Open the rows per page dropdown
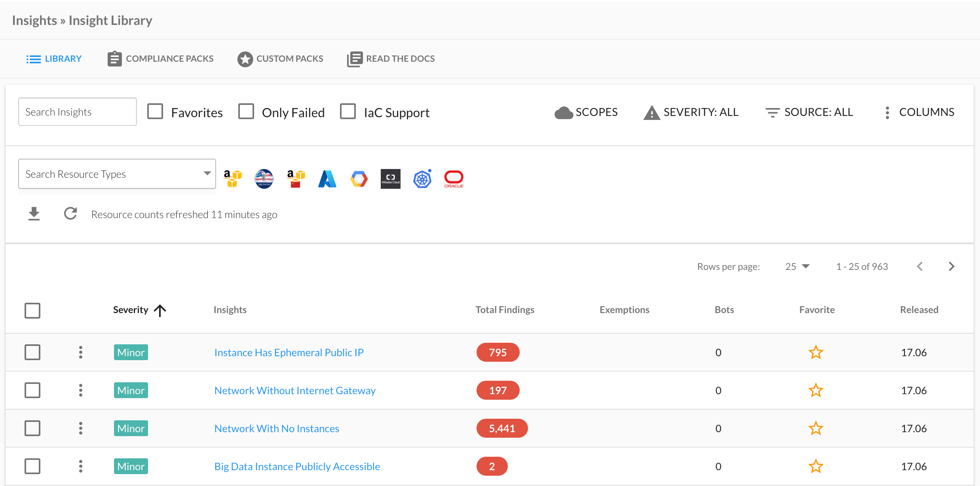The height and width of the screenshot is (486, 980). point(797,266)
